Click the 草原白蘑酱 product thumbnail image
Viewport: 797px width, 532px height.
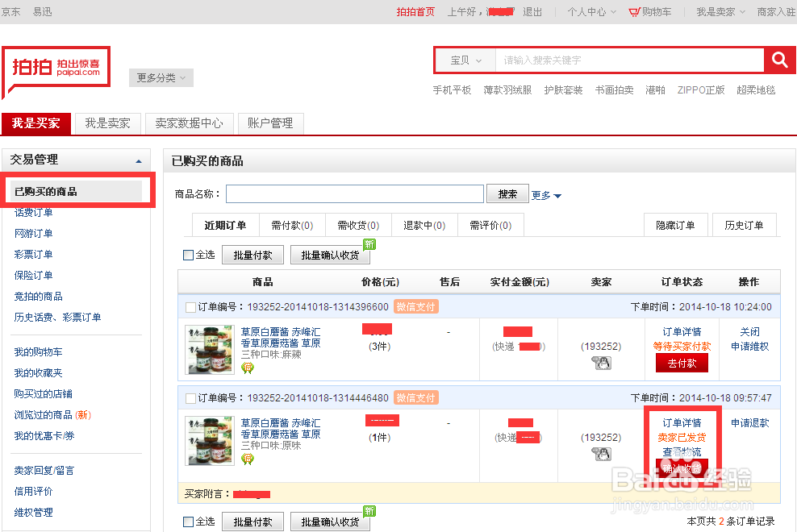(209, 350)
